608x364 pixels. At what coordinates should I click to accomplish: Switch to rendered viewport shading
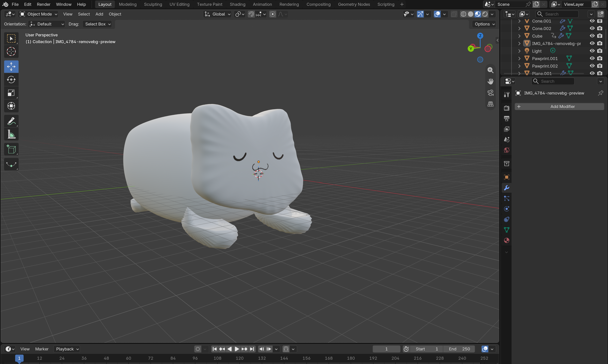tap(485, 14)
